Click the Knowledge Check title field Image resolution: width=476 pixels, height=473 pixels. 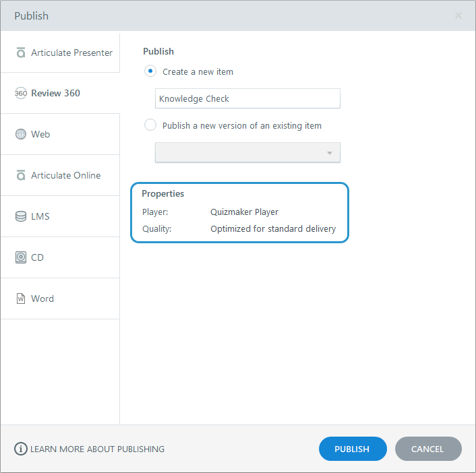247,98
